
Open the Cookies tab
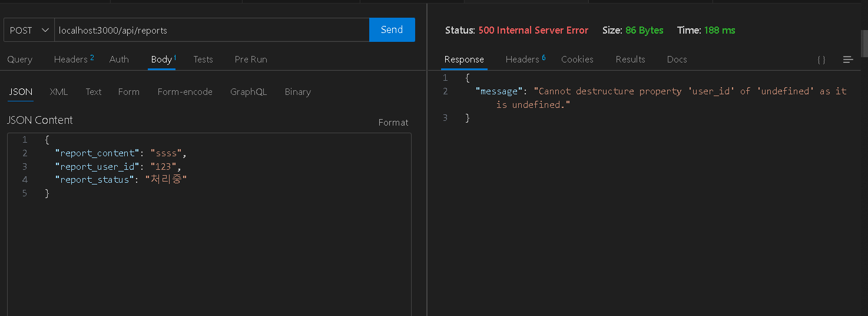[577, 60]
